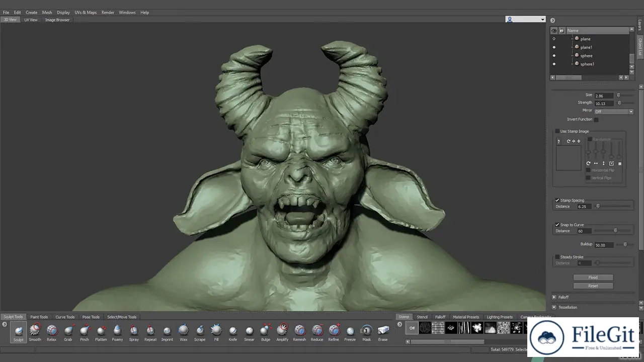Choose the Off stamp option

(412, 328)
